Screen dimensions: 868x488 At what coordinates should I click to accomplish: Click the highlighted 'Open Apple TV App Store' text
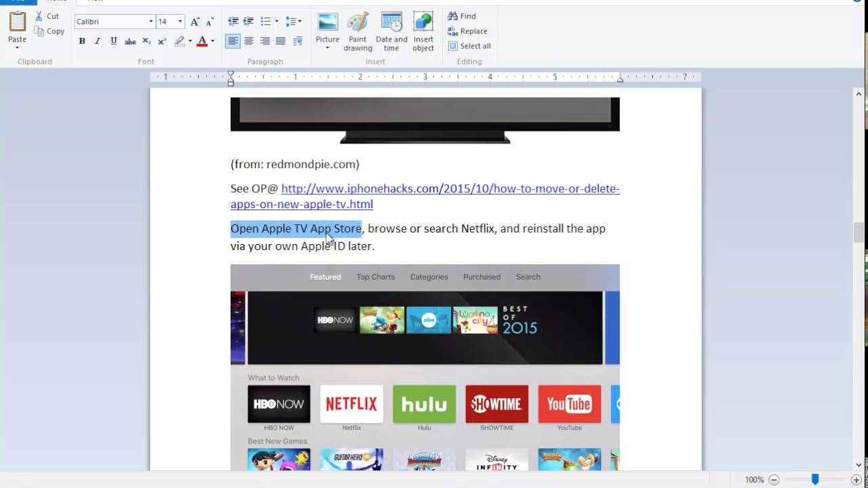coord(296,228)
